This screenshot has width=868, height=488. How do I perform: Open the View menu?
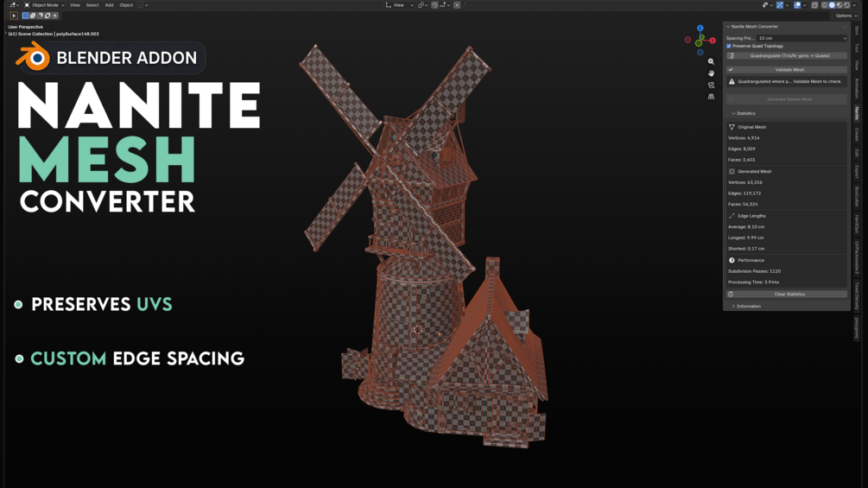pyautogui.click(x=75, y=5)
